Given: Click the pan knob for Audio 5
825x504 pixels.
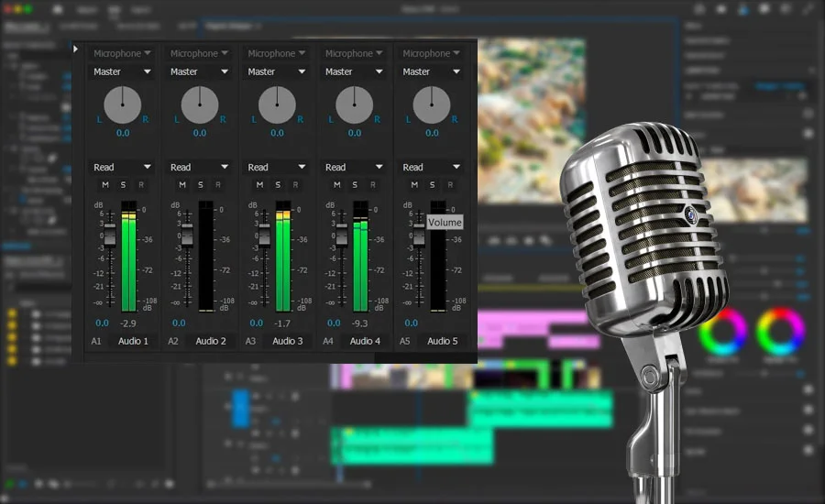Looking at the screenshot, I should pos(432,105).
